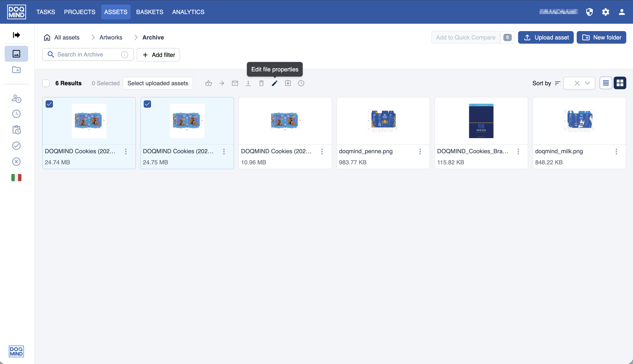Viewport: 633px width, 364px height.
Task: Click the Quick Compare count badge
Action: click(x=507, y=37)
